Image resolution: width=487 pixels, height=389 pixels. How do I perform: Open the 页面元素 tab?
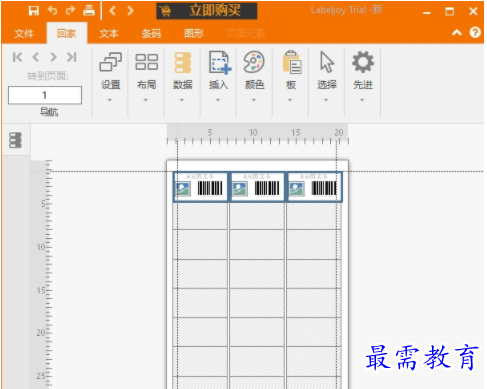(246, 33)
